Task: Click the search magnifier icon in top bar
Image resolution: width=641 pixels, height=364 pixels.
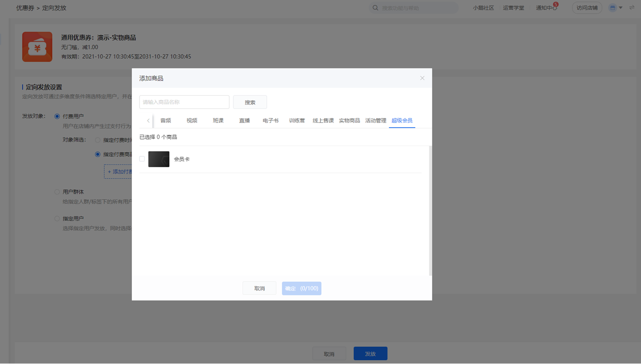Action: pos(375,8)
